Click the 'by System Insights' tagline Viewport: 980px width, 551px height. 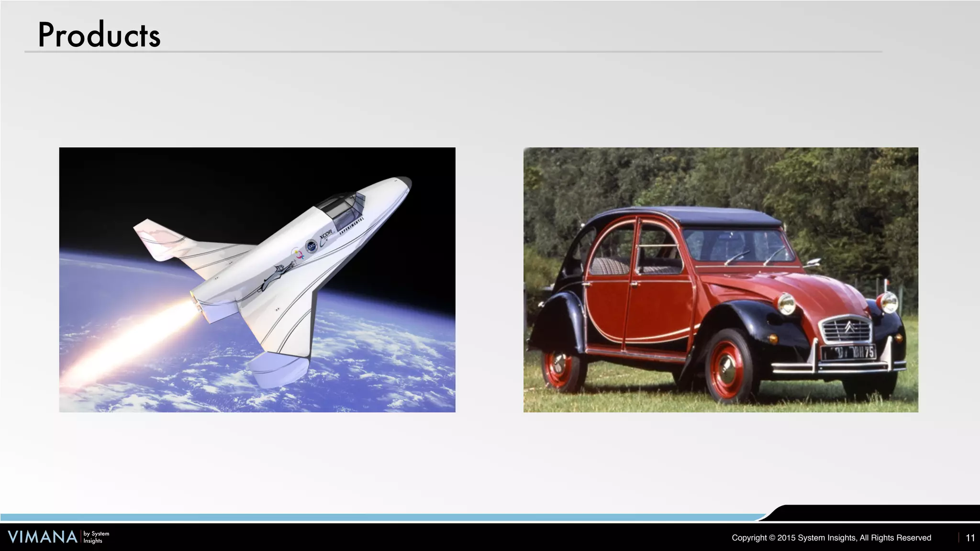click(x=96, y=537)
